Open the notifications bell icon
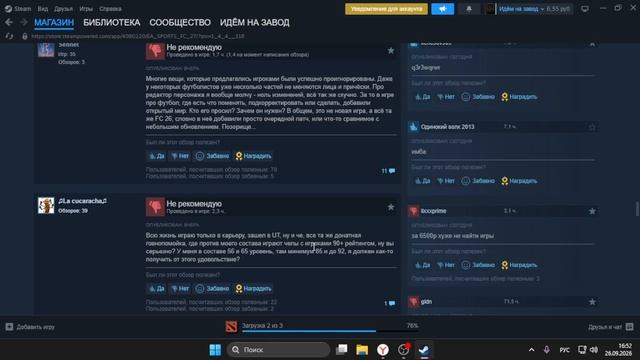 (469, 9)
